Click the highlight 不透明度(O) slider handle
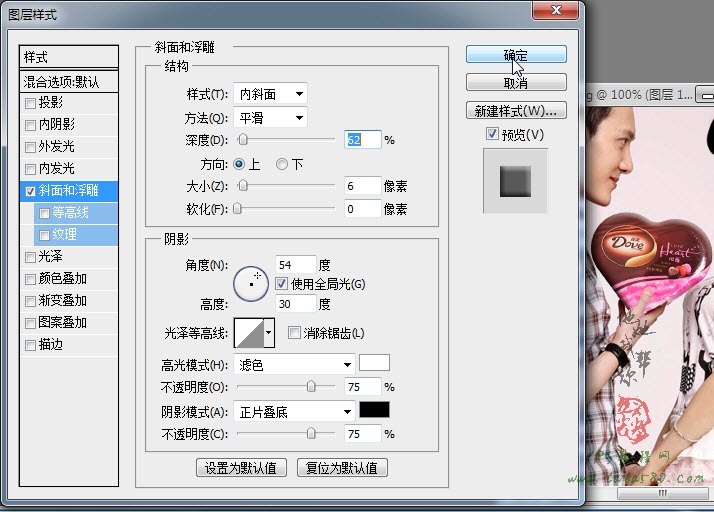Image resolution: width=714 pixels, height=512 pixels. [x=311, y=386]
